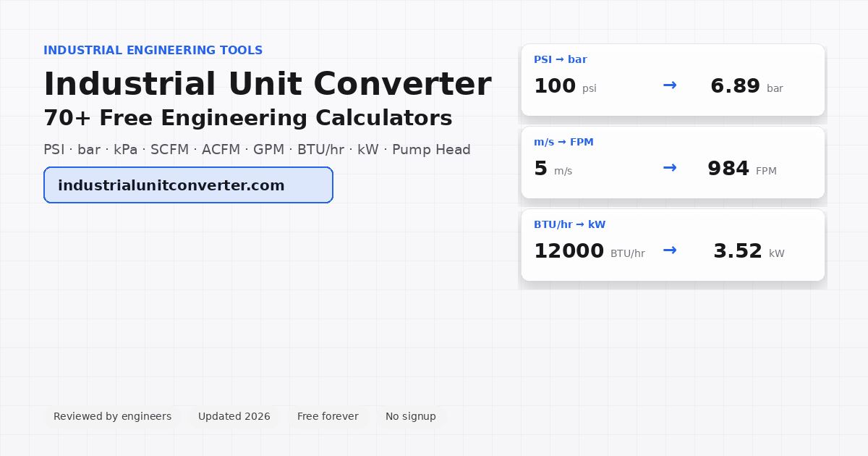Image resolution: width=868 pixels, height=456 pixels.
Task: Click the arrow in the m/s to FPM card
Action: (x=670, y=168)
